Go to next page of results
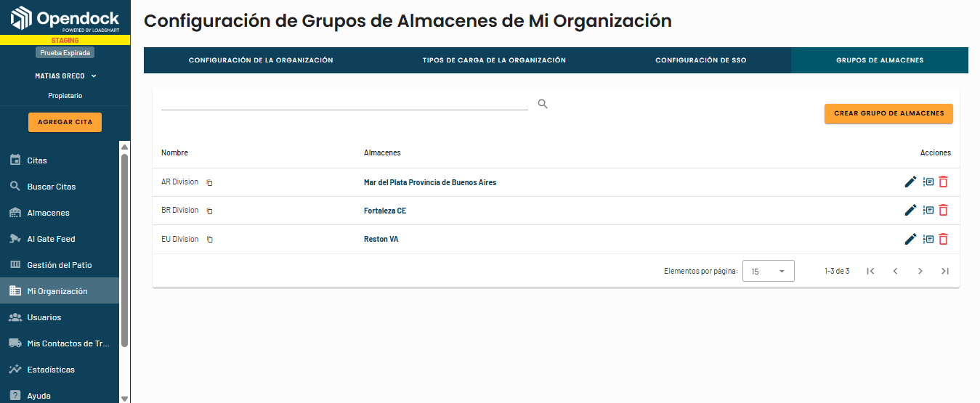 (920, 271)
